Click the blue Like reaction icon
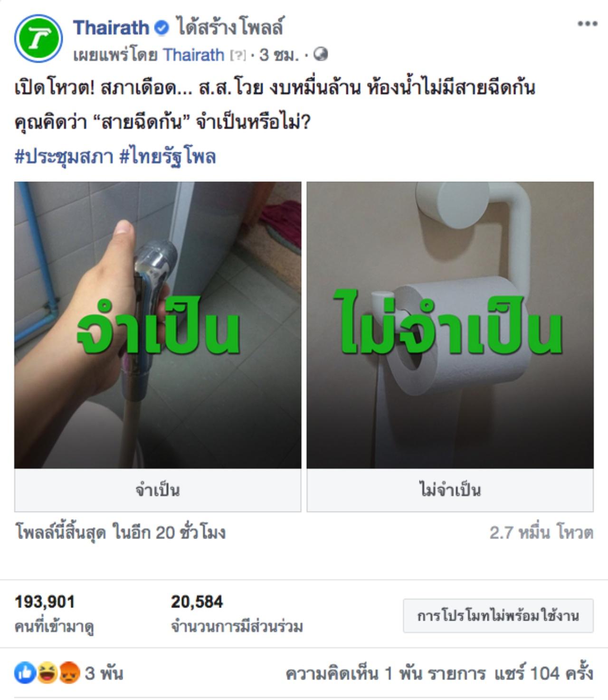This screenshot has height=700, width=608. pyautogui.click(x=25, y=673)
